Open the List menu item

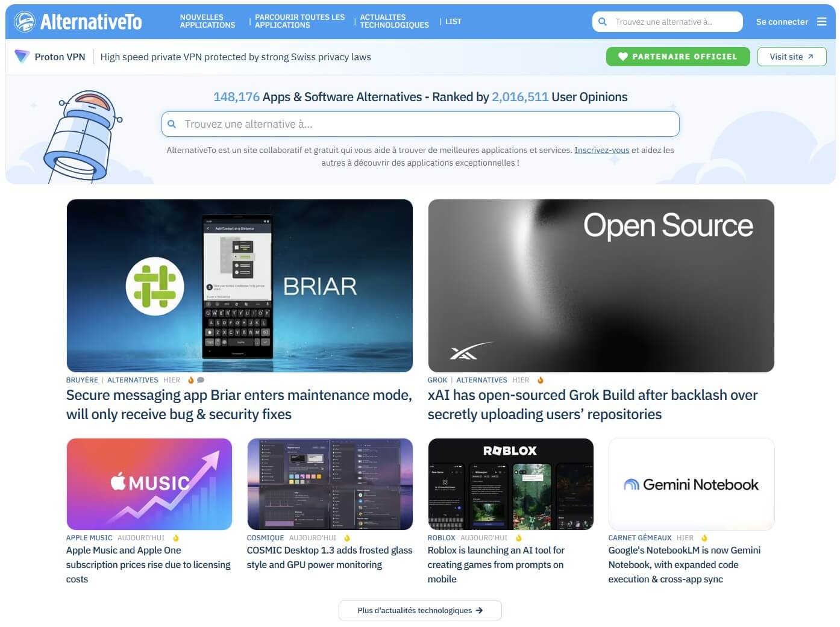(453, 21)
